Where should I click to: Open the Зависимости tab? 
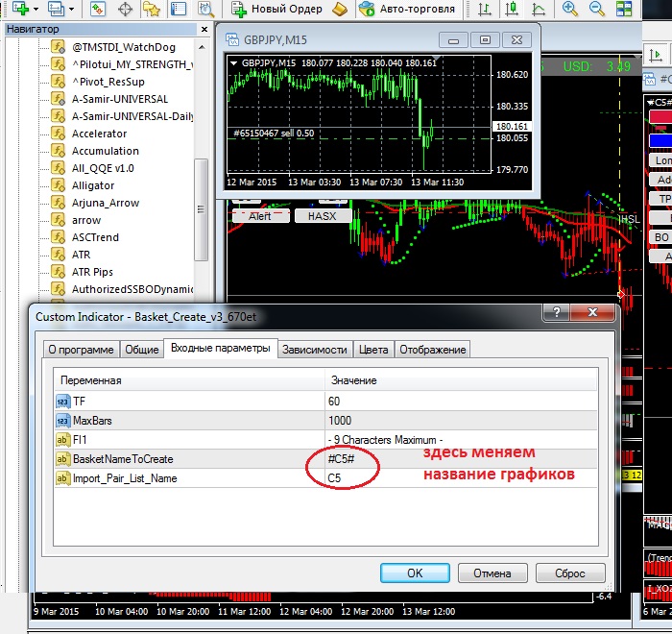click(315, 350)
